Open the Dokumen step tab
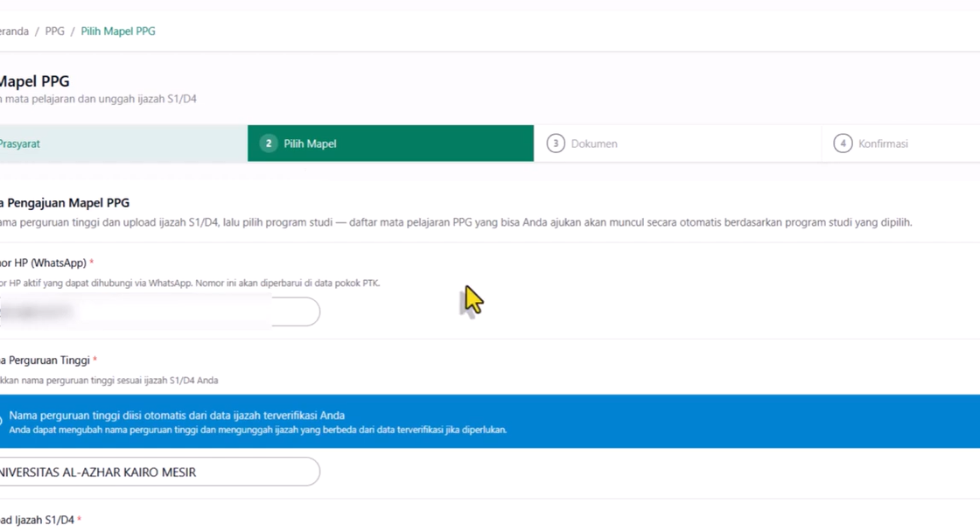 677,143
